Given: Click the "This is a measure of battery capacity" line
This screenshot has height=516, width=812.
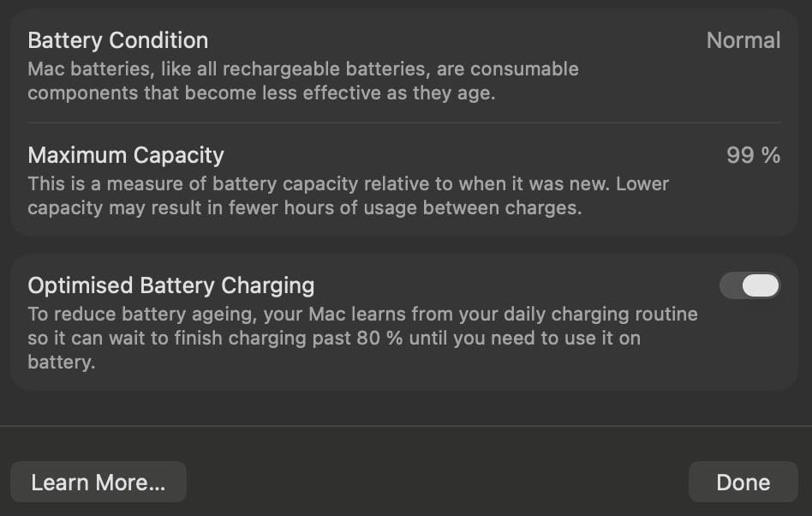Looking at the screenshot, I should click(348, 183).
